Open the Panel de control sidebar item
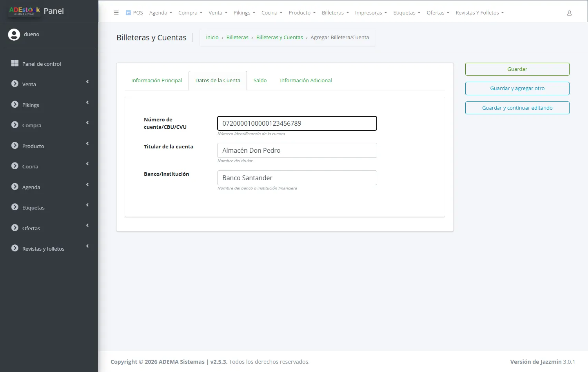The image size is (588, 372). click(49, 64)
